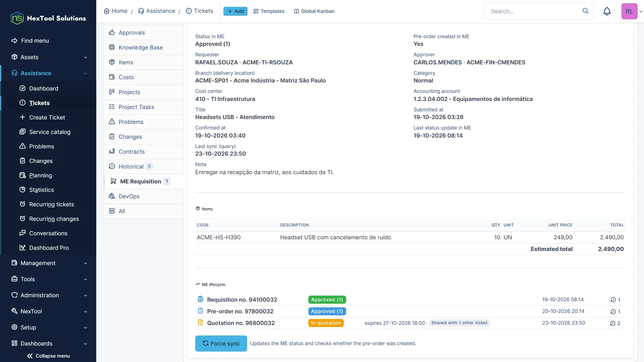Viewport: 644px width, 362px height.
Task: Expand the Dashboards sidebar section
Action: point(48,343)
